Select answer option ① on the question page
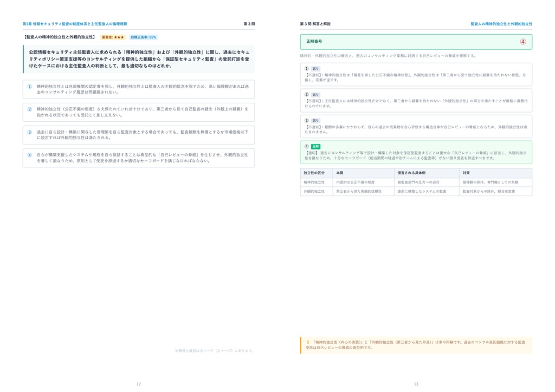Image resolution: width=555 pixels, height=392 pixels. (x=139, y=89)
